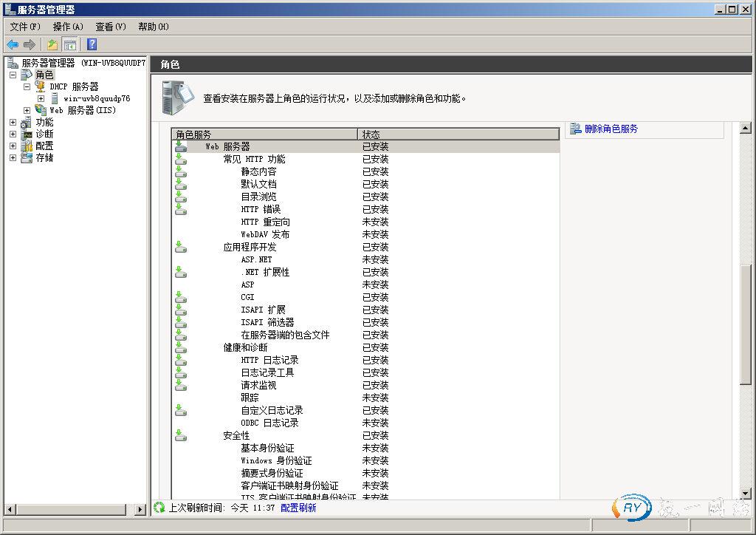Collapse the 角色 tree node
The width and height of the screenshot is (756, 535).
13,75
